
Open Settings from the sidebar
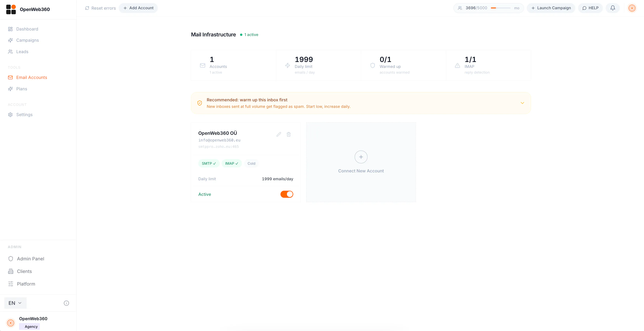coord(24,115)
